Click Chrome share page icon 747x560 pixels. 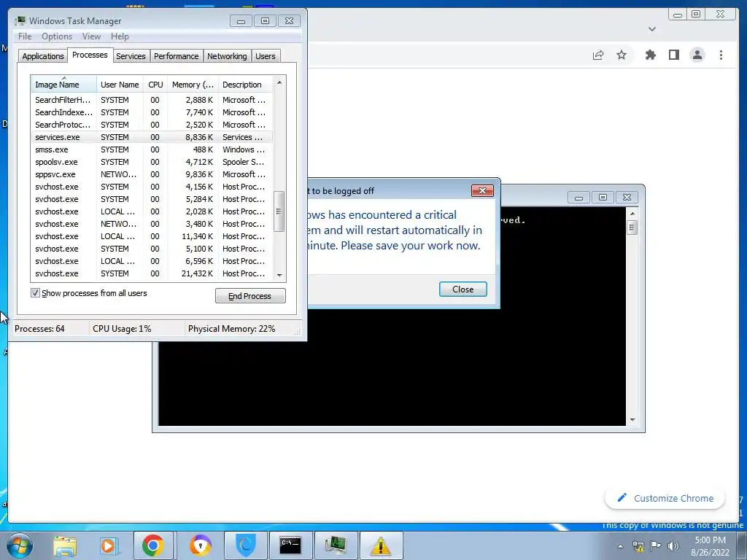click(598, 55)
